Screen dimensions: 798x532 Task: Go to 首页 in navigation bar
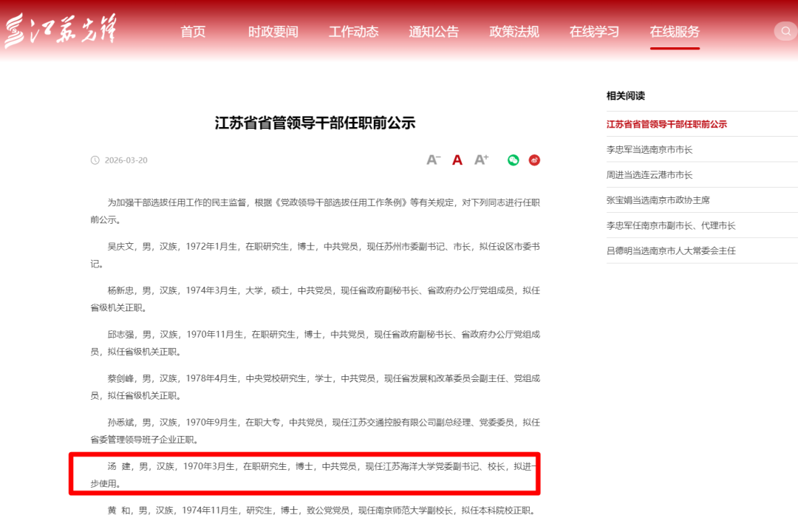tap(193, 32)
